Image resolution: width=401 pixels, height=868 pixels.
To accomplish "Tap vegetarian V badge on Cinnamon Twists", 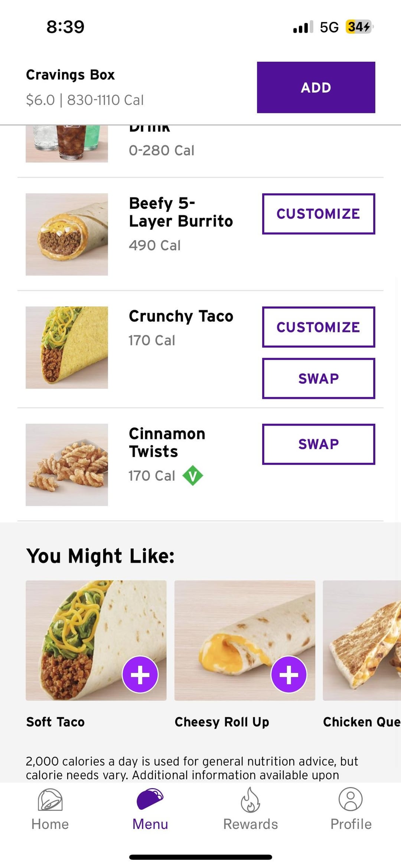I will coord(193,476).
